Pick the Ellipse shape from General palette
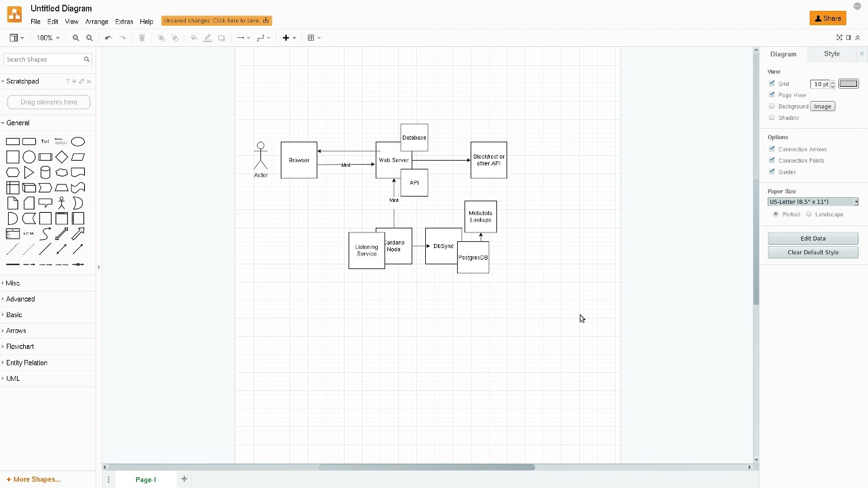Viewport: 868px width, 488px height. (x=78, y=142)
